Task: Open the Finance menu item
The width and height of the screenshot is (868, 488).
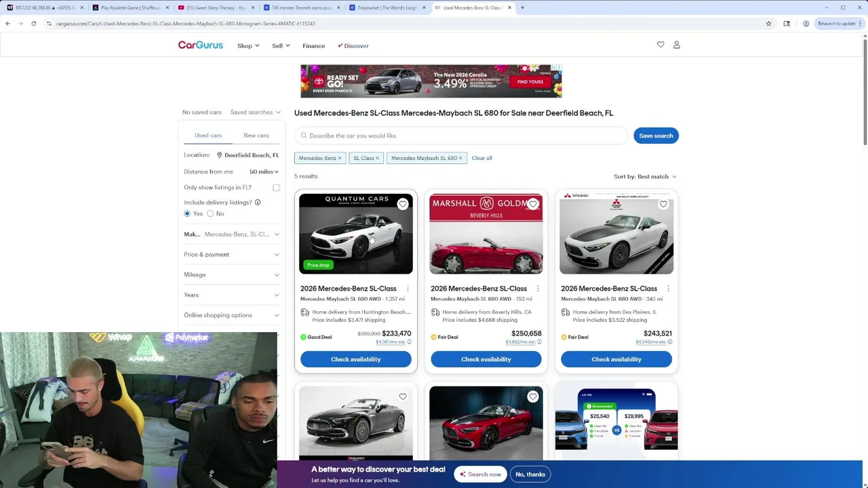Action: tap(313, 46)
